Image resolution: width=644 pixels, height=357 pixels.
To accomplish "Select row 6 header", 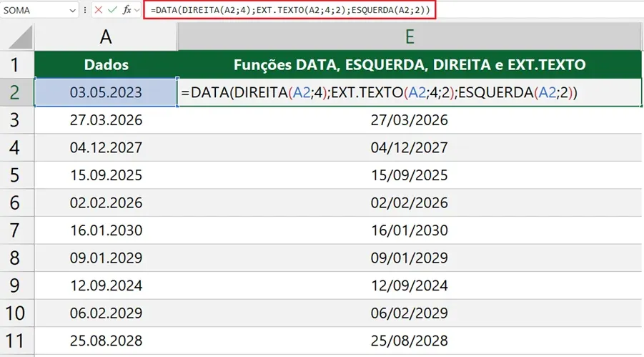I will coord(17,202).
